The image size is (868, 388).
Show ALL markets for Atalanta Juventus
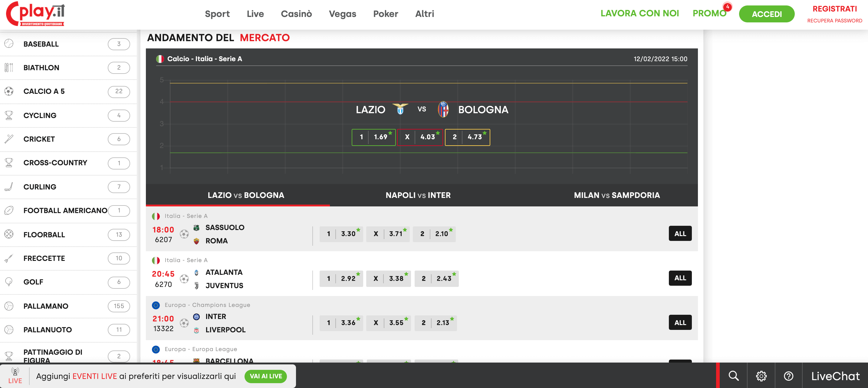(x=680, y=278)
